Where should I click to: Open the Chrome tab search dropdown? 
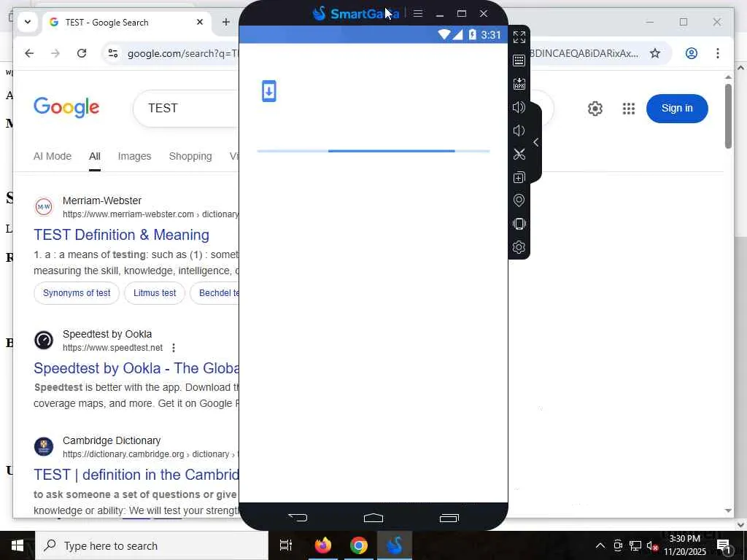click(28, 22)
